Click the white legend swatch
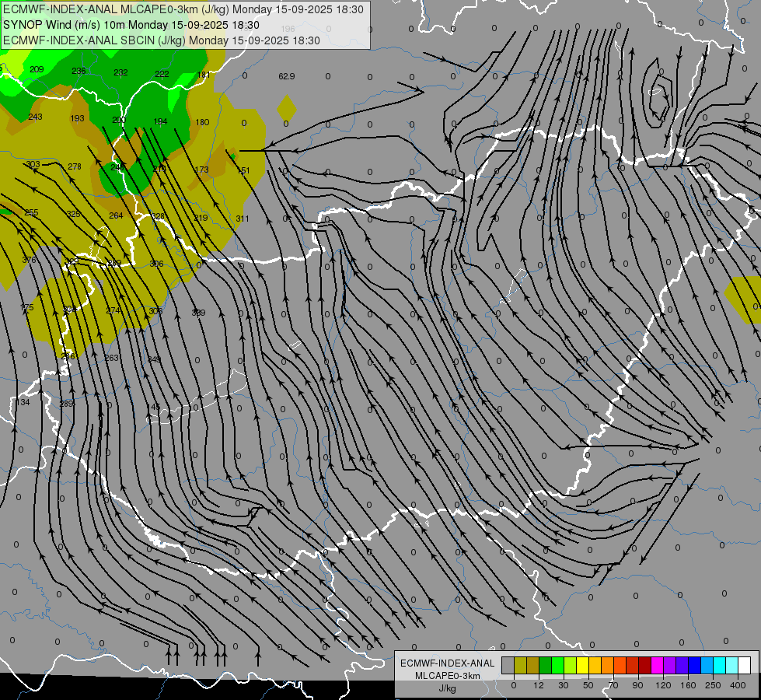The image size is (761, 700). coord(745,665)
